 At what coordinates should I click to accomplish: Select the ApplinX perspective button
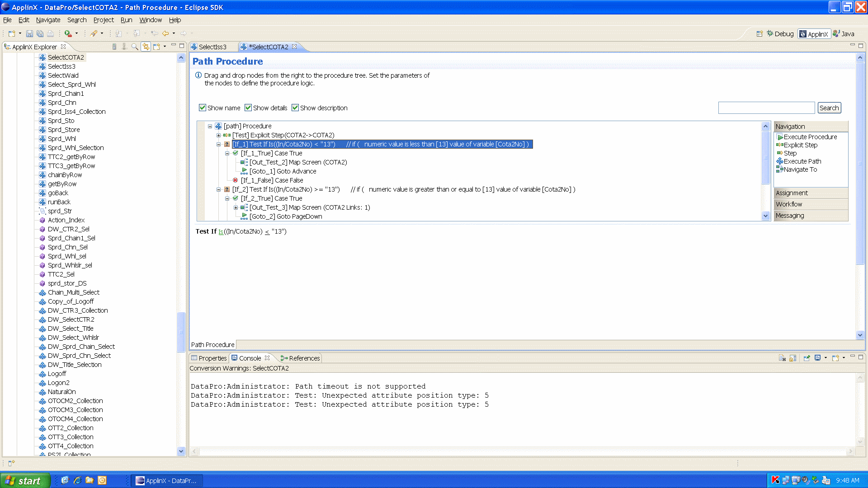pos(814,34)
